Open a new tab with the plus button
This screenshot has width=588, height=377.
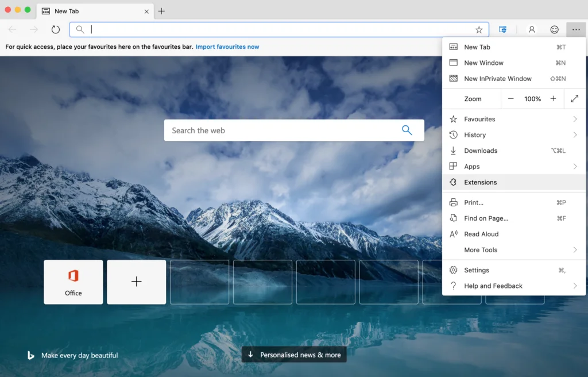click(161, 11)
